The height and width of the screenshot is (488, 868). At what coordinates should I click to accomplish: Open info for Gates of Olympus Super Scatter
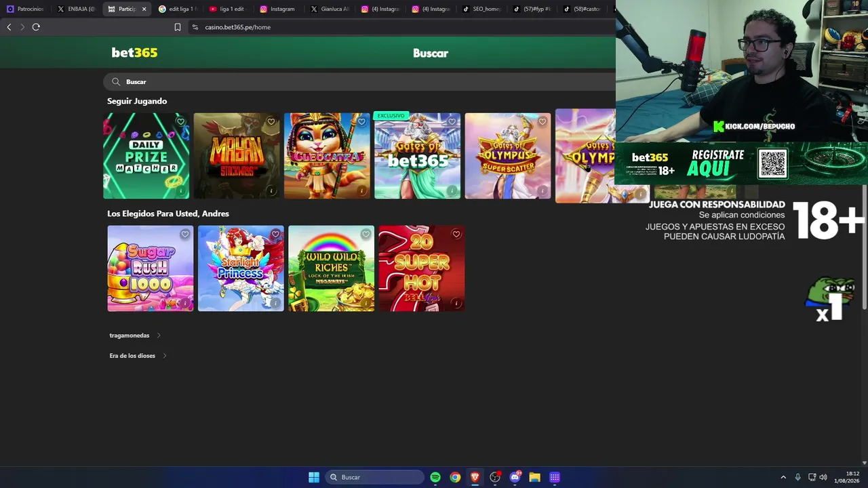tap(542, 191)
